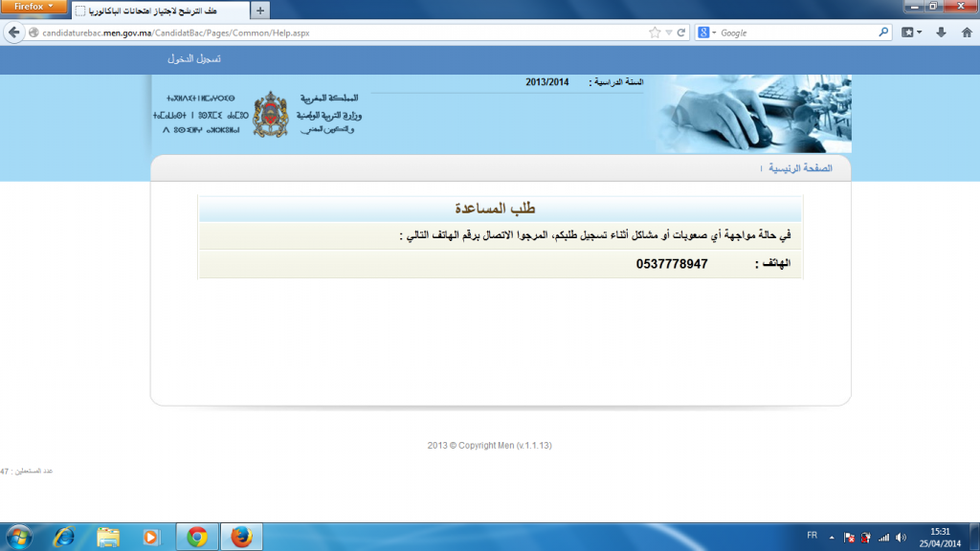
Task: Click the site identity globe icon
Action: coord(33,33)
